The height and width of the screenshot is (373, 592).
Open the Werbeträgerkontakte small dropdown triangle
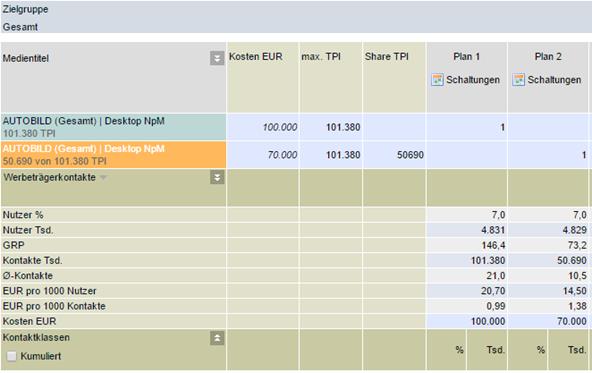[x=103, y=177]
